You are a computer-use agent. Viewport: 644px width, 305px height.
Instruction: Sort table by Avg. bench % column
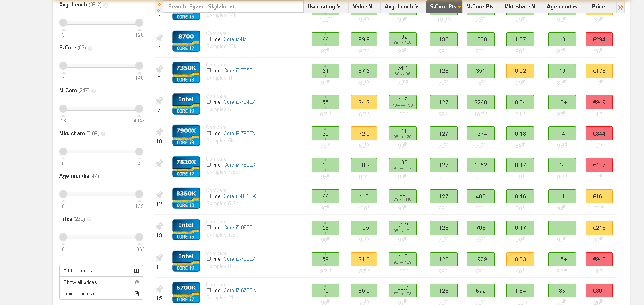(402, 7)
